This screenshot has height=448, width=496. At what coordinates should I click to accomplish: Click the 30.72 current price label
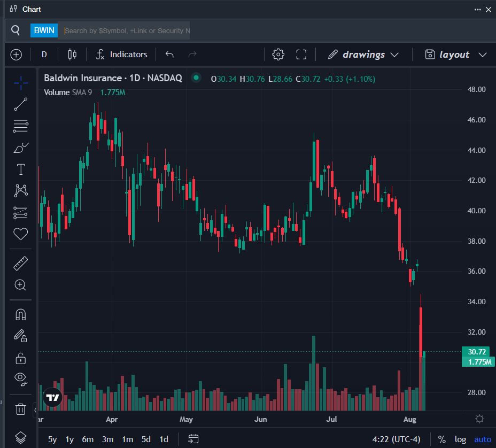click(x=477, y=352)
